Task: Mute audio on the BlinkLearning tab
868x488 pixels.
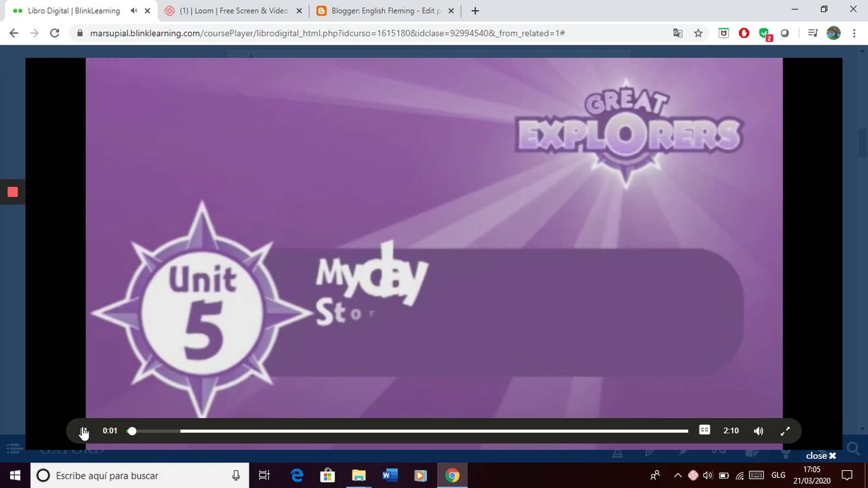Action: (133, 11)
